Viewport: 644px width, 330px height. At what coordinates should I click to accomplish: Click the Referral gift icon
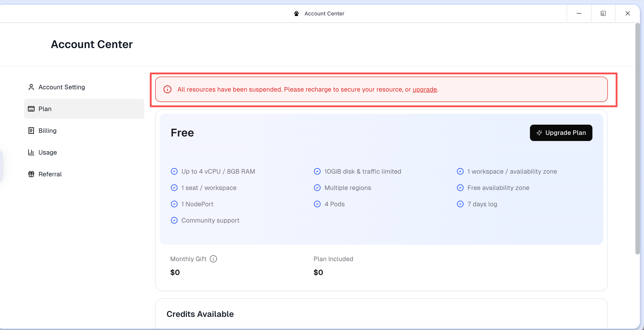(31, 174)
